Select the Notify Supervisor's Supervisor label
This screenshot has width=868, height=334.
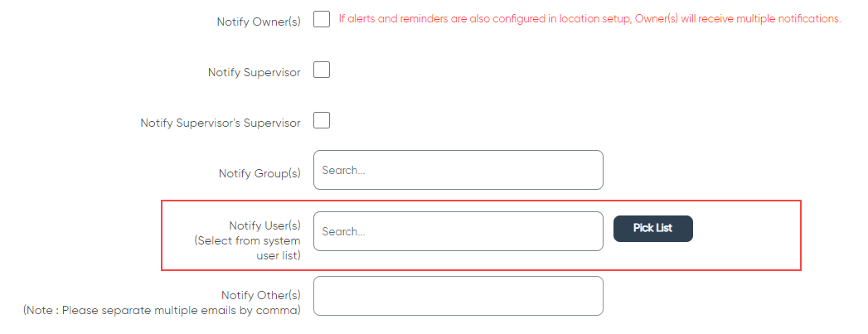coord(221,123)
